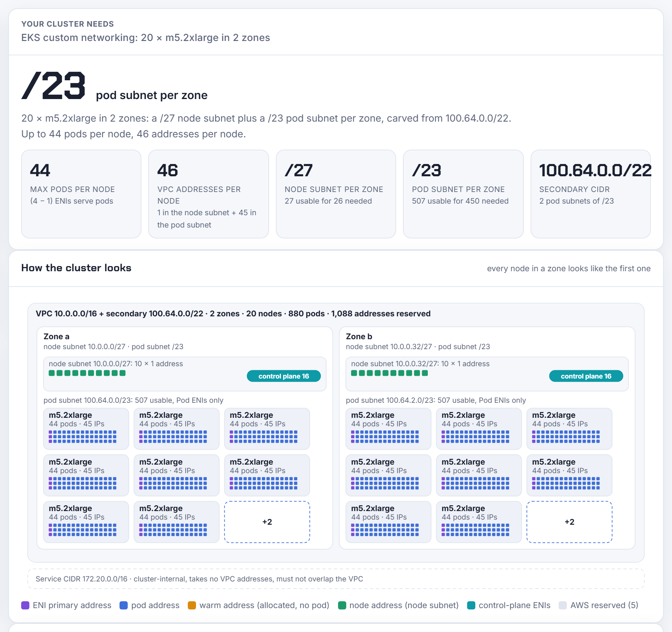672x632 pixels.
Task: Click the YOUR CLUSTER NEEDS header
Action: tap(68, 24)
